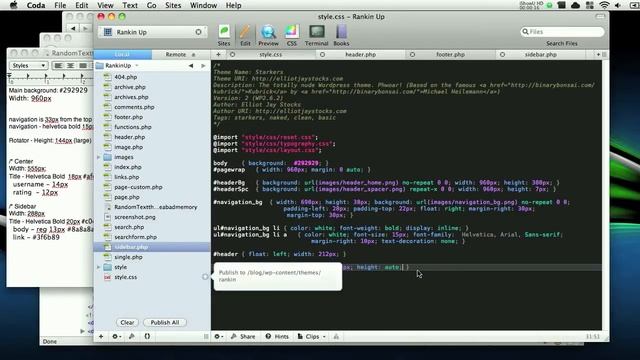Screen dimensions: 640x360
Task: Open the Coda application menu
Action: (36, 5)
